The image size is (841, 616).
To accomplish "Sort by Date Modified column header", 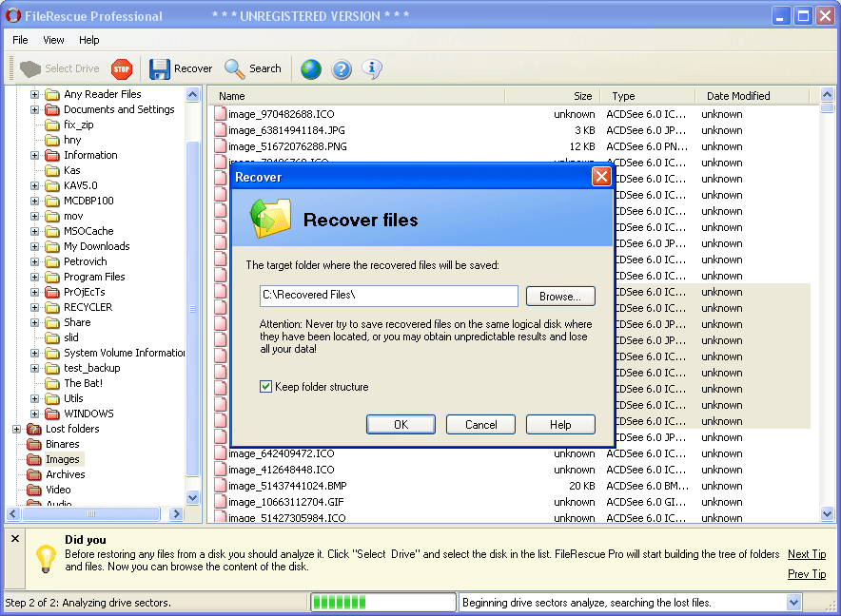I will pyautogui.click(x=752, y=96).
